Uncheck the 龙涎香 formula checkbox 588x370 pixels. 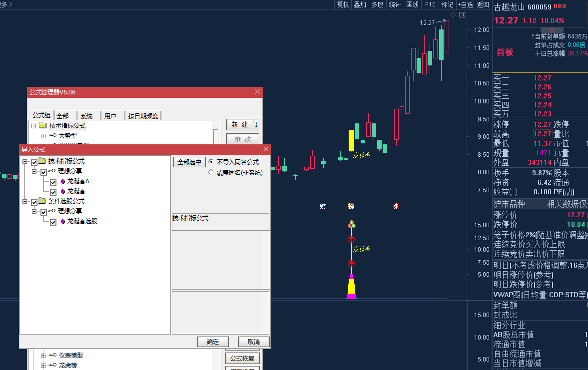53,192
